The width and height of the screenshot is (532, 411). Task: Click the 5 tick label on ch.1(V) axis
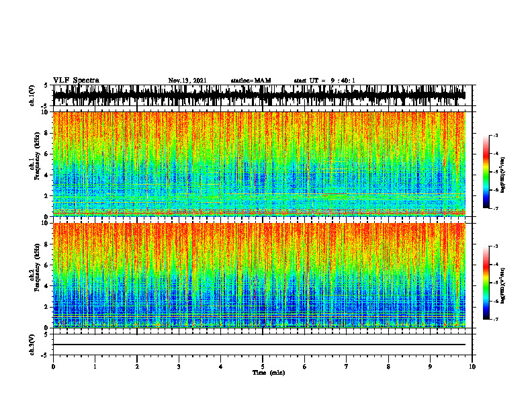click(x=46, y=86)
